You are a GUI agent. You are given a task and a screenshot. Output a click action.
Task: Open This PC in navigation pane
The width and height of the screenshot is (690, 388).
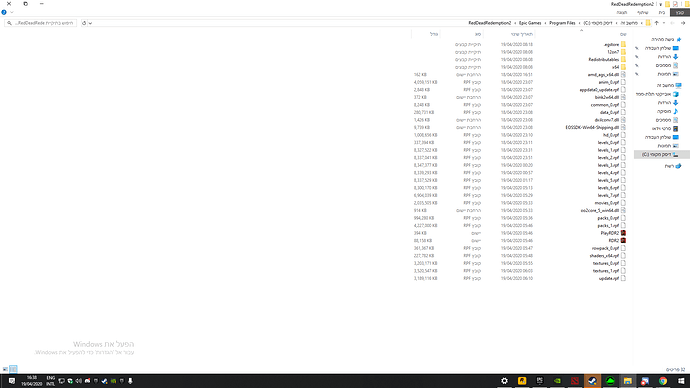tap(669, 85)
